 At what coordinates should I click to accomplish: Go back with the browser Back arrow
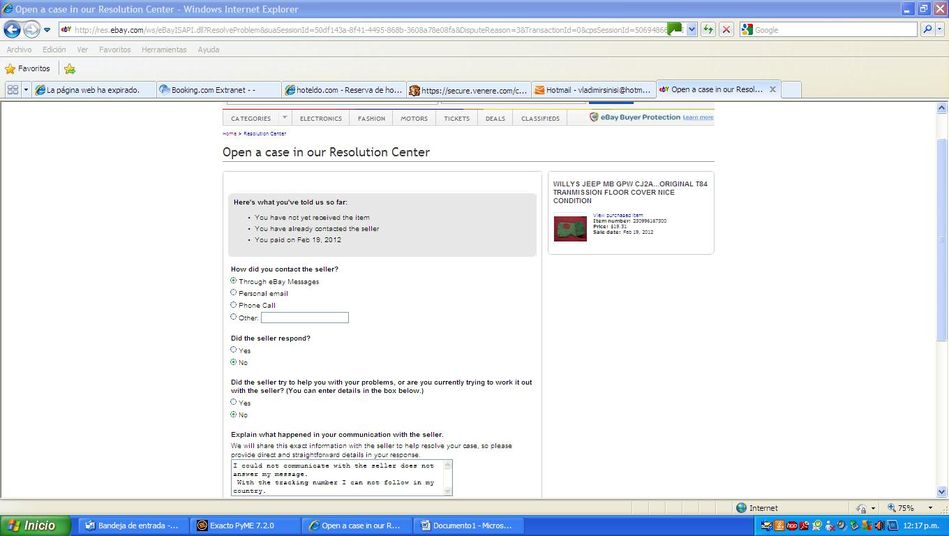12,29
